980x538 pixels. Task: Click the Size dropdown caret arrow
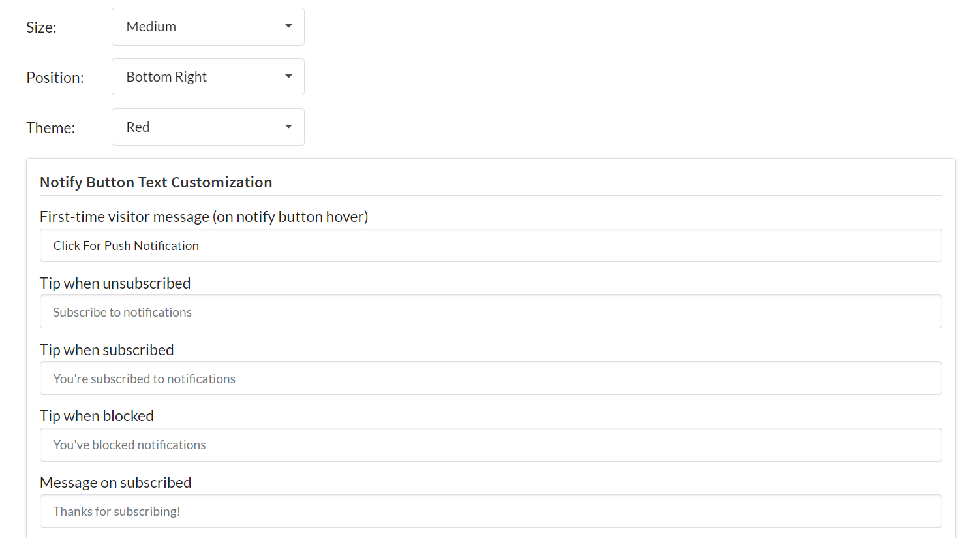(x=288, y=26)
